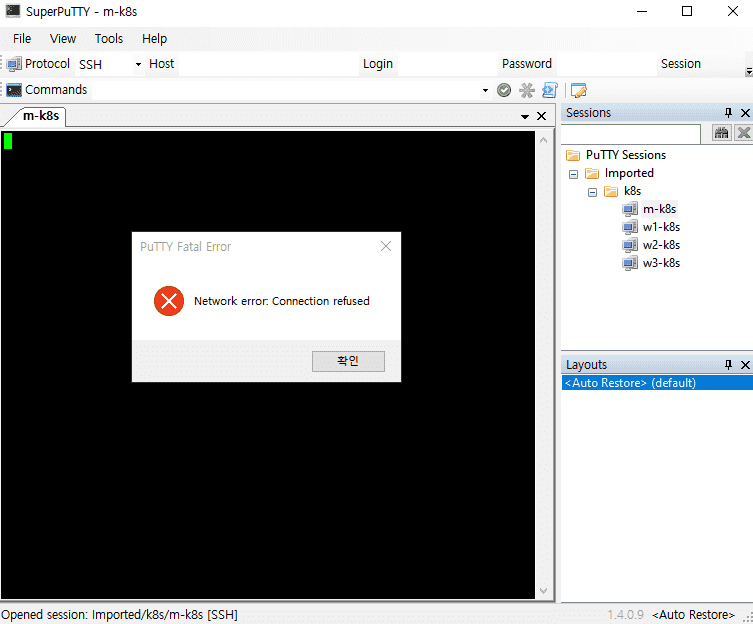Click the Login input field
This screenshot has width=753, height=624.
(447, 64)
